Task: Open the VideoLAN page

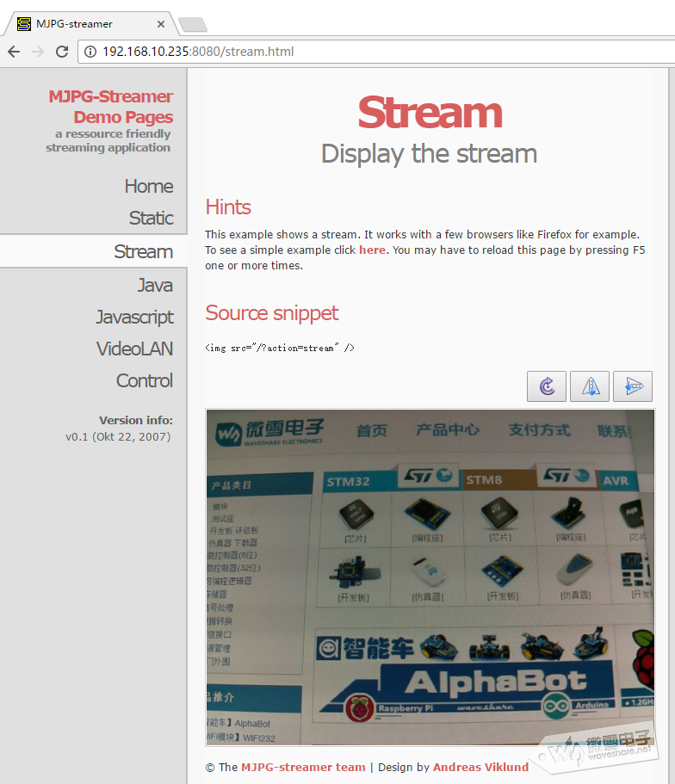Action: 134,349
